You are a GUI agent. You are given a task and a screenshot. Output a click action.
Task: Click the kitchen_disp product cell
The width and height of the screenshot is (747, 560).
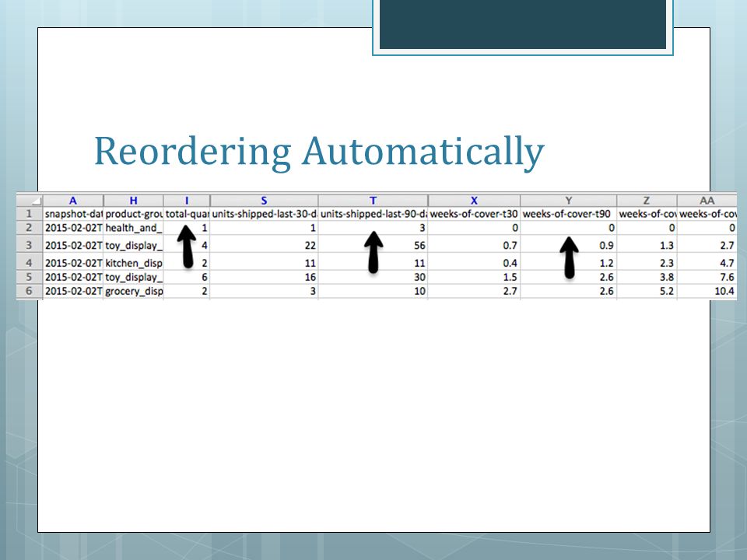[x=133, y=262]
